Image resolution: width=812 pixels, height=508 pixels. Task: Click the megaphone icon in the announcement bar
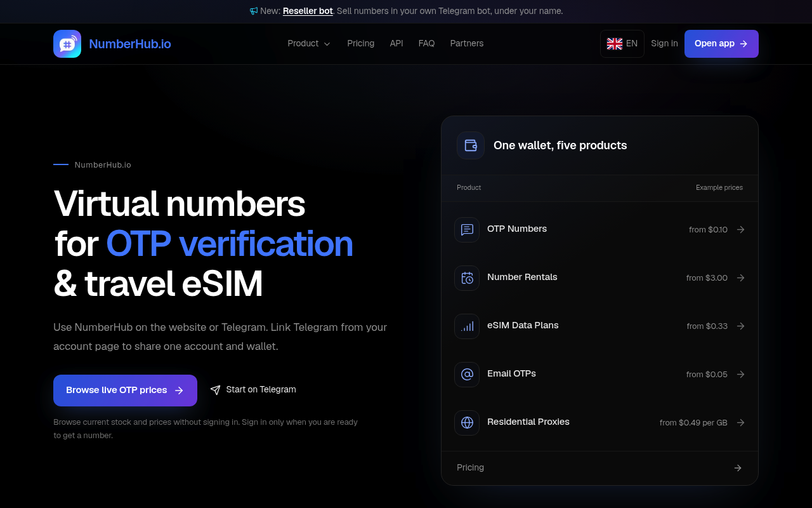[254, 11]
